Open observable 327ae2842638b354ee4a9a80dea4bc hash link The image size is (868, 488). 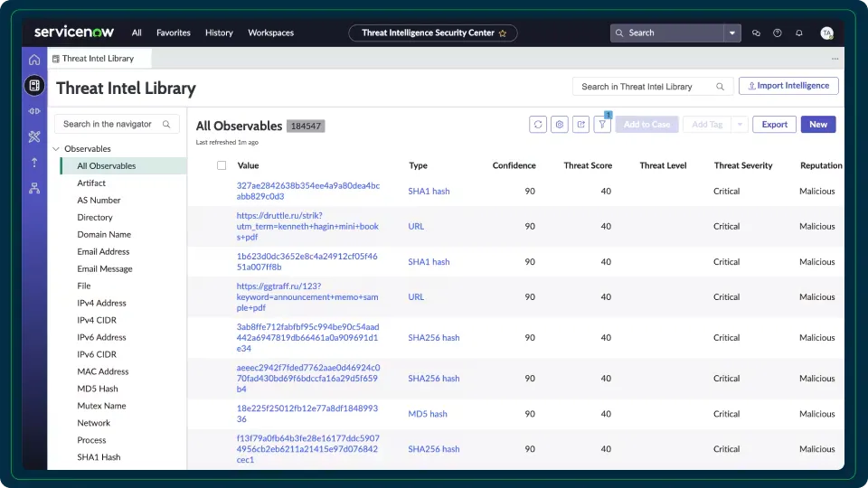coord(307,191)
